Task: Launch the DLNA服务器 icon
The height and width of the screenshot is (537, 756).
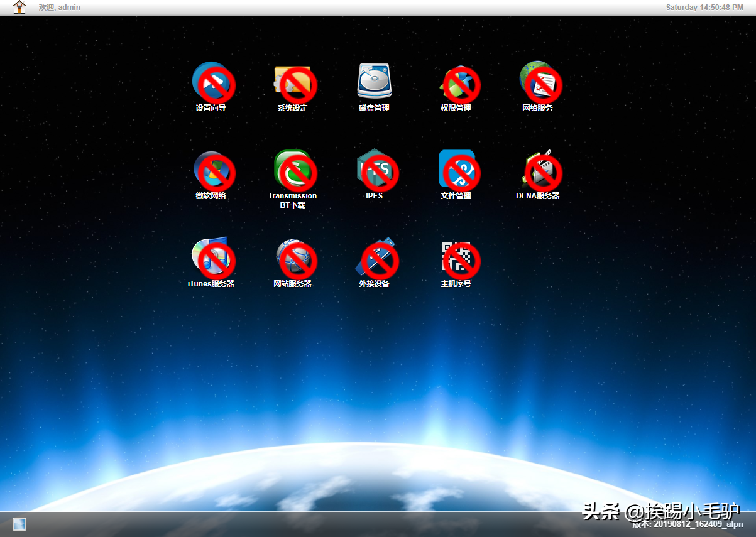Action: point(538,170)
